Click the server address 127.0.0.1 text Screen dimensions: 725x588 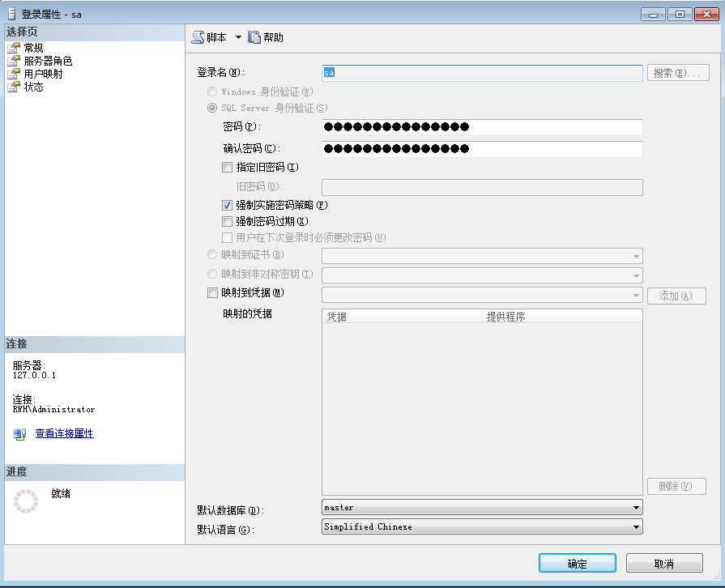[34, 375]
